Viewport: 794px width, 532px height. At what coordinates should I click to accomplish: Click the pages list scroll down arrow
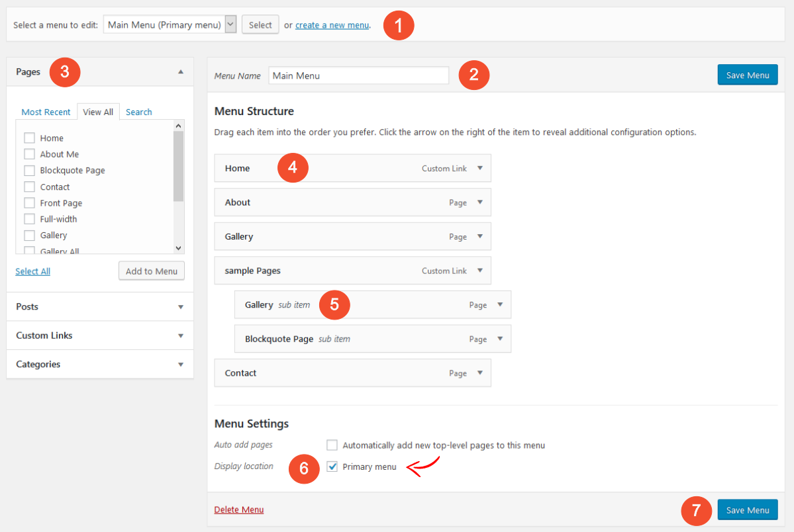tap(178, 248)
